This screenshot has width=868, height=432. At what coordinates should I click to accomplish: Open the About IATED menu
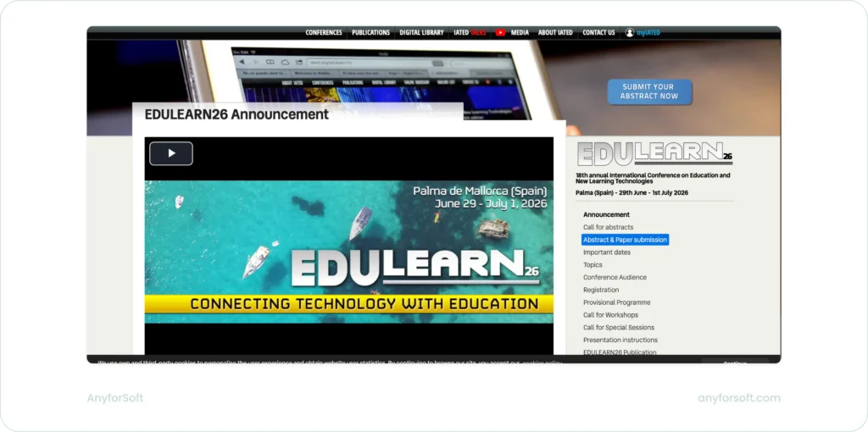pyautogui.click(x=555, y=33)
